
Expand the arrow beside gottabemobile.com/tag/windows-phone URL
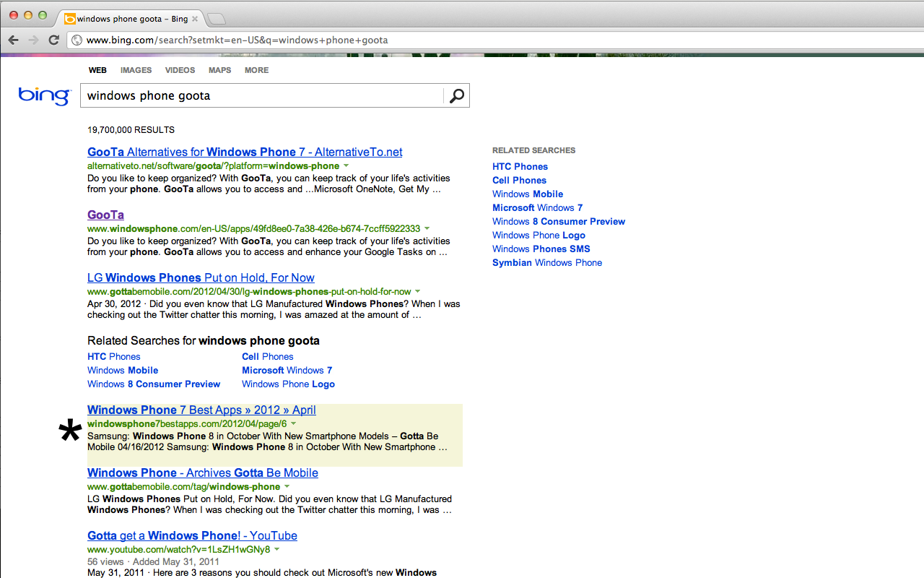(287, 487)
